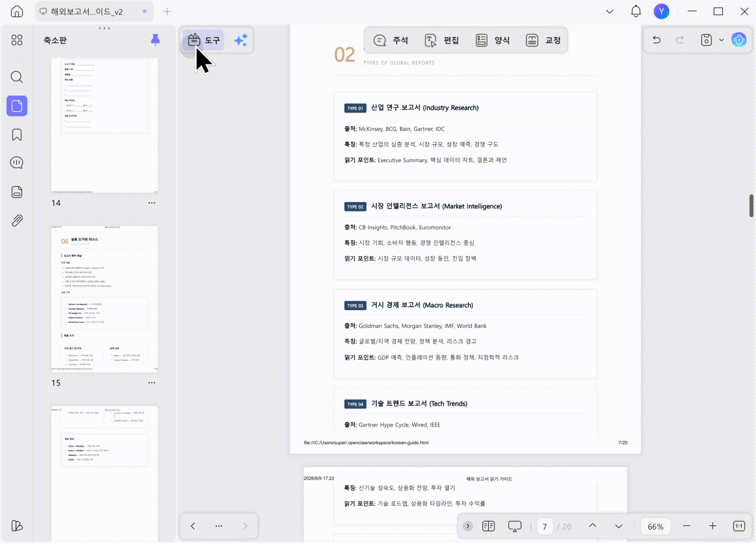This screenshot has width=756, height=543.
Task: Click the file path footer text
Action: pos(366,443)
